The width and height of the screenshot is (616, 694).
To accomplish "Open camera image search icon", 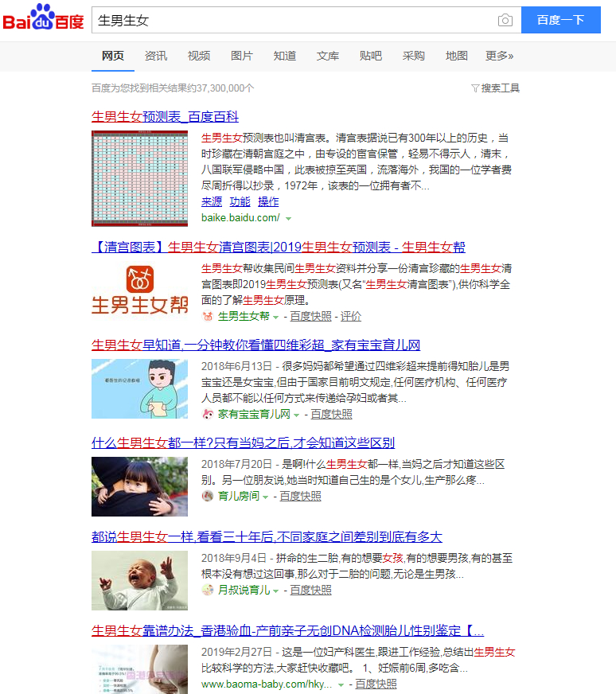I will (x=505, y=20).
